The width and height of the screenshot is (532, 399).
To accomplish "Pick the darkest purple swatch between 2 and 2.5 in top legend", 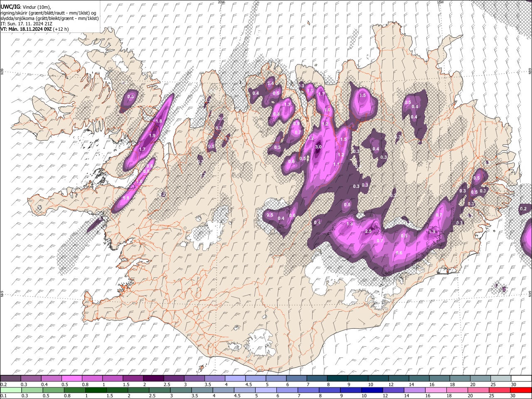I will 153,379.
